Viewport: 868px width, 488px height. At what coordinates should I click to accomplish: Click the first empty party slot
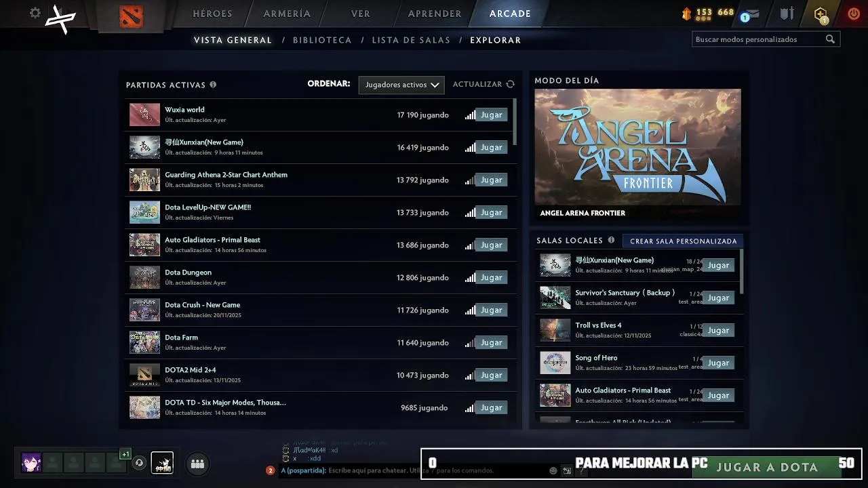(52, 463)
